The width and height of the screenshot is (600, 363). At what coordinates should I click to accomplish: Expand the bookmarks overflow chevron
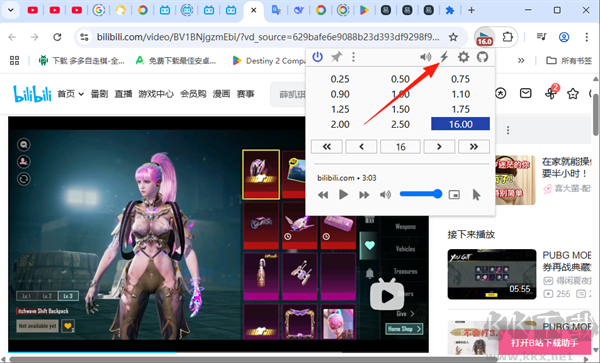(521, 60)
